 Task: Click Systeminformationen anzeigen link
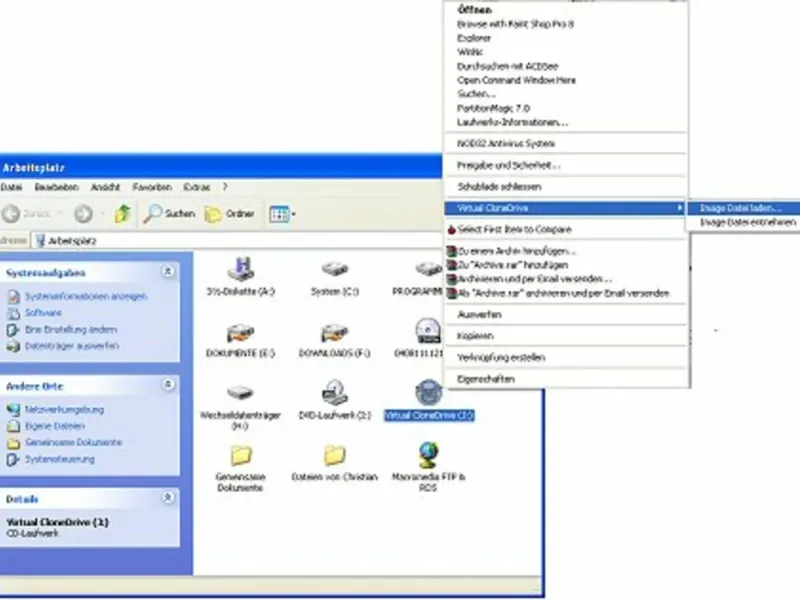point(86,296)
